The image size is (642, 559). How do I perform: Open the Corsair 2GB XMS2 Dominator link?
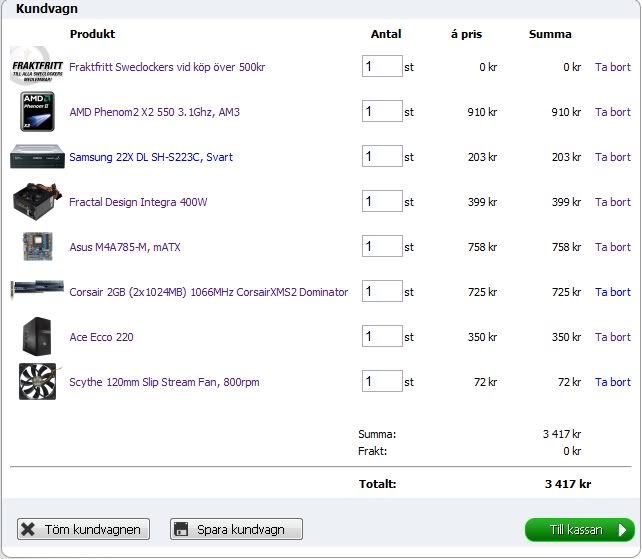click(208, 292)
